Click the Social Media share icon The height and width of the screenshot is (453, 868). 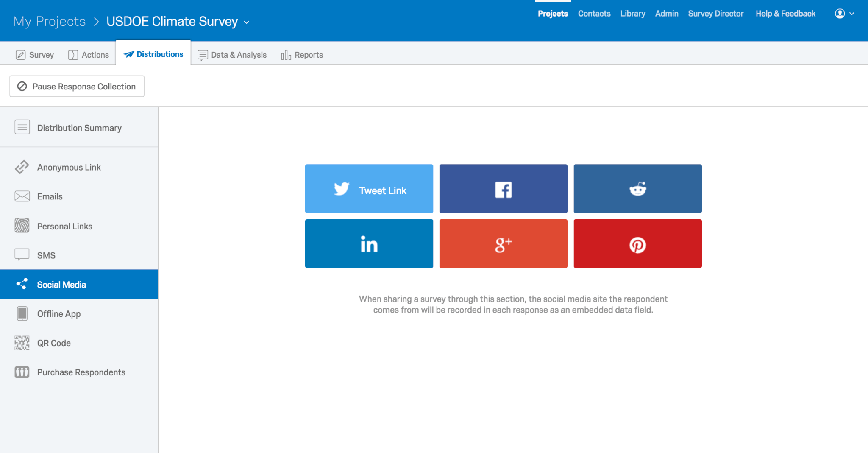click(22, 284)
